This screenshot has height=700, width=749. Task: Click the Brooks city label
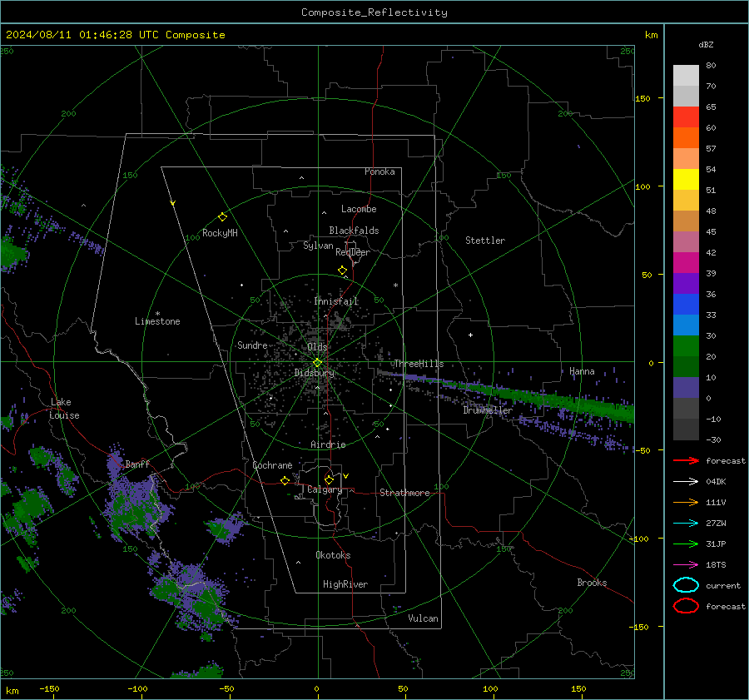pos(592,583)
